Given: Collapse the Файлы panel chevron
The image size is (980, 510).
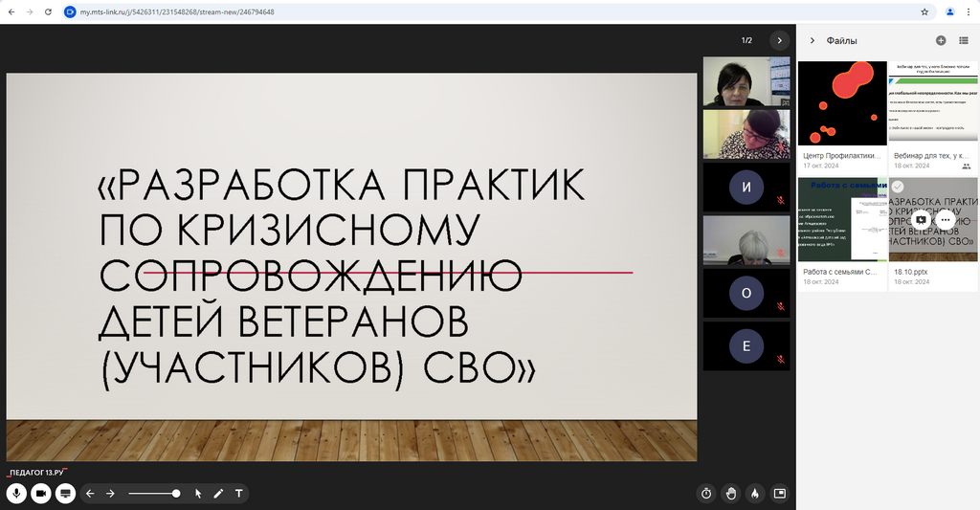Looking at the screenshot, I should 812,40.
